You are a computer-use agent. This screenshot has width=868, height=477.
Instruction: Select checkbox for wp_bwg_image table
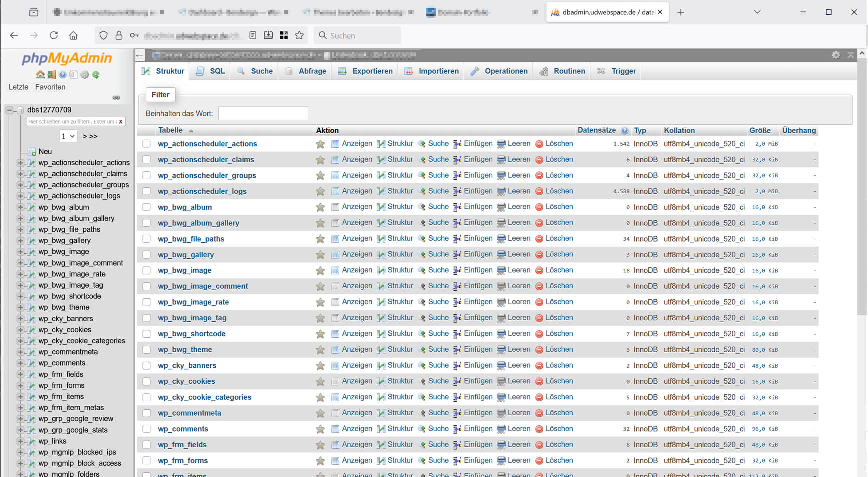[146, 270]
